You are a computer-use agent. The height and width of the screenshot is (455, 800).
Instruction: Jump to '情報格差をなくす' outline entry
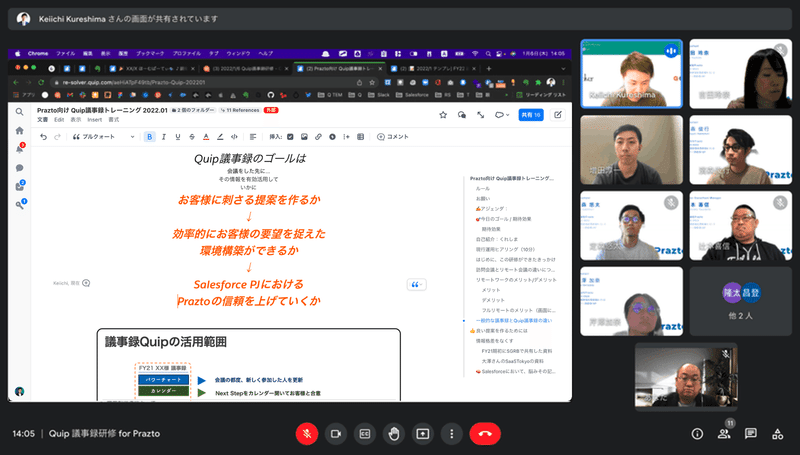tap(494, 341)
